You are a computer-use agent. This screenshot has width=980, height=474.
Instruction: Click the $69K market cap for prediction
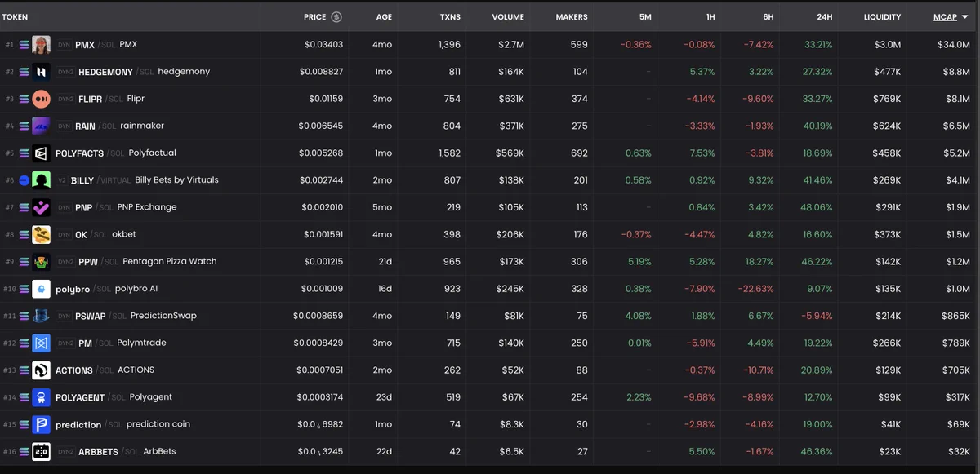click(958, 424)
